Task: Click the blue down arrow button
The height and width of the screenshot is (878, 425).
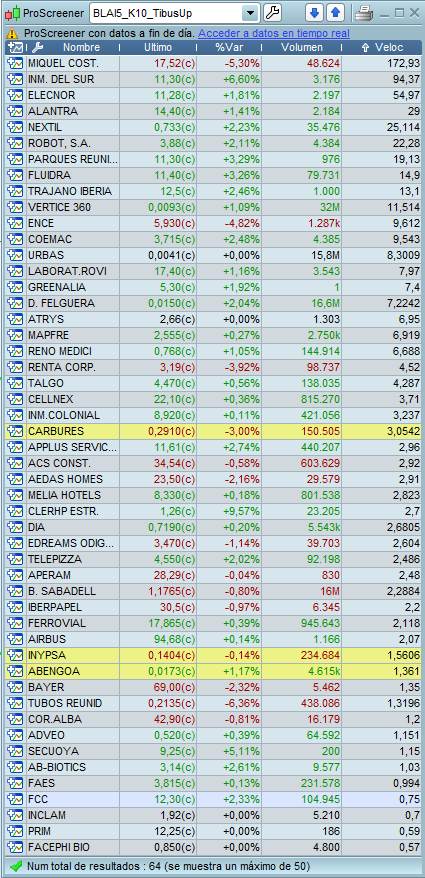Action: [x=314, y=13]
